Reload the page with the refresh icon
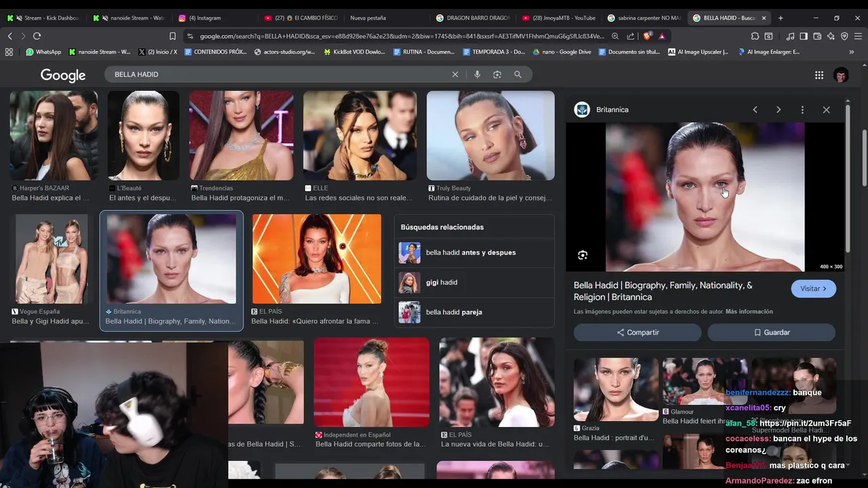The width and height of the screenshot is (868, 488). pos(37,36)
